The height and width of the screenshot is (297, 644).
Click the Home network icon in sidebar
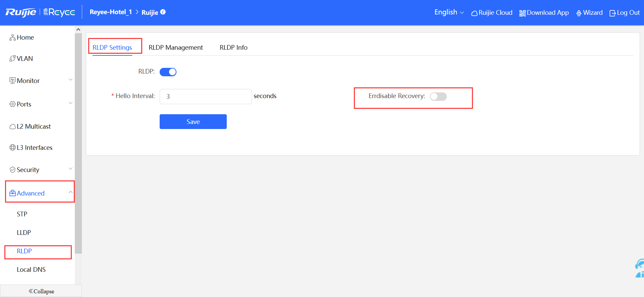click(12, 38)
